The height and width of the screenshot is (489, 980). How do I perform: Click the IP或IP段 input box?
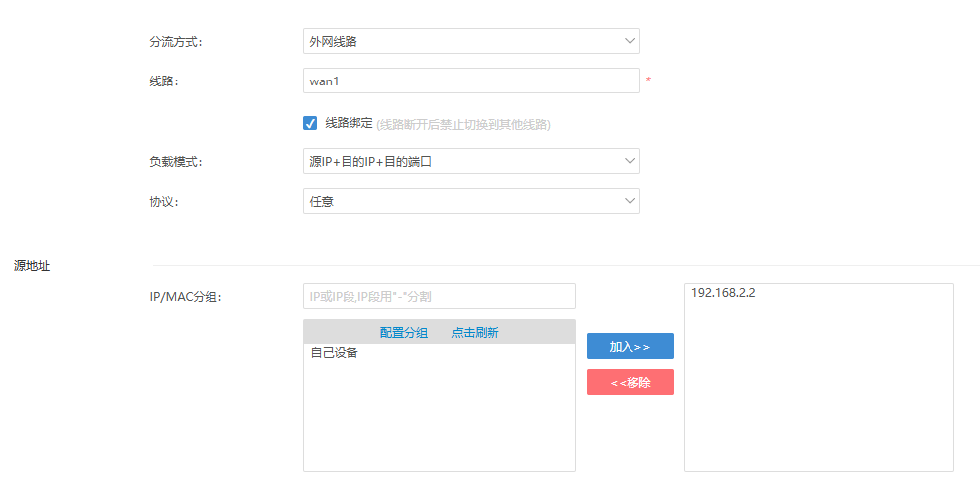pos(439,296)
